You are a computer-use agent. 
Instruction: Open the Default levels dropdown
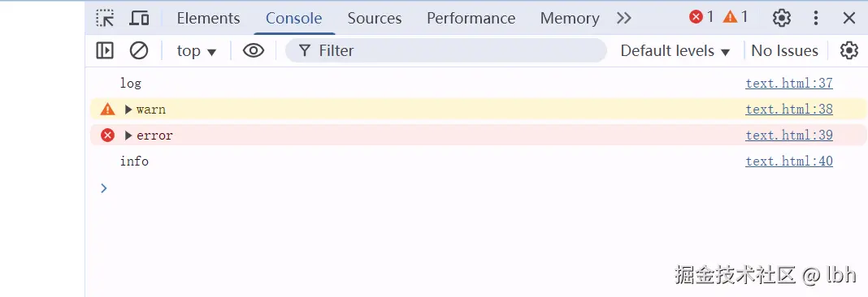click(x=675, y=51)
